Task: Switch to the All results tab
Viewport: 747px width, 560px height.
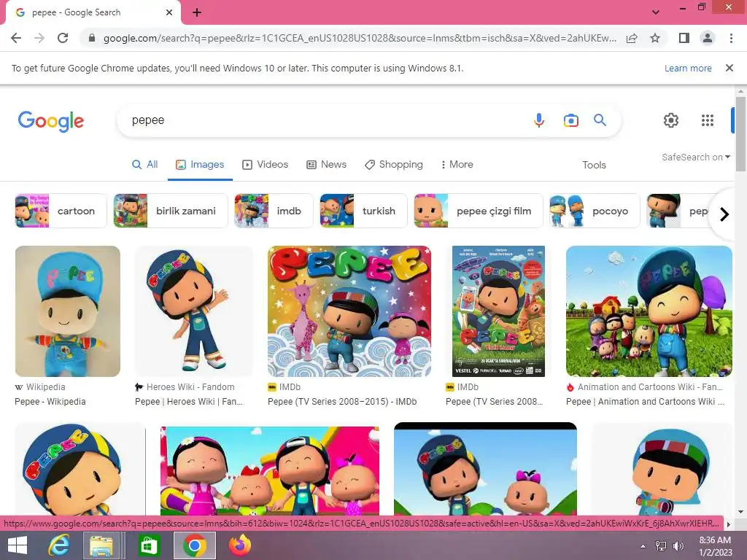Action: click(x=144, y=165)
